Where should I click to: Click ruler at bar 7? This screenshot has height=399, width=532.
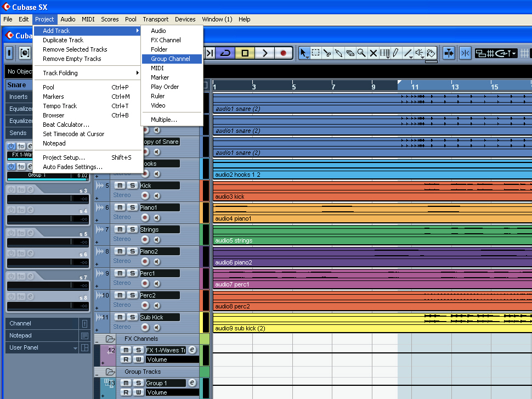point(333,85)
